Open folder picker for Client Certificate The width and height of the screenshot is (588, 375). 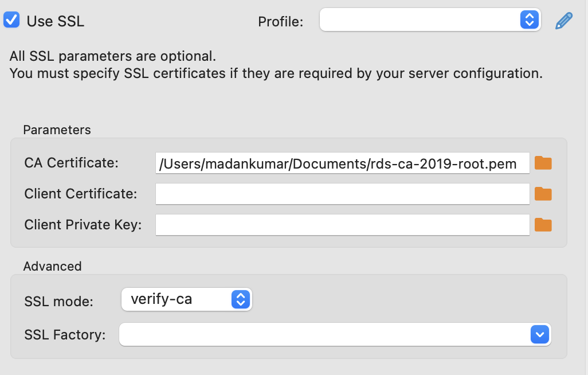[542, 194]
